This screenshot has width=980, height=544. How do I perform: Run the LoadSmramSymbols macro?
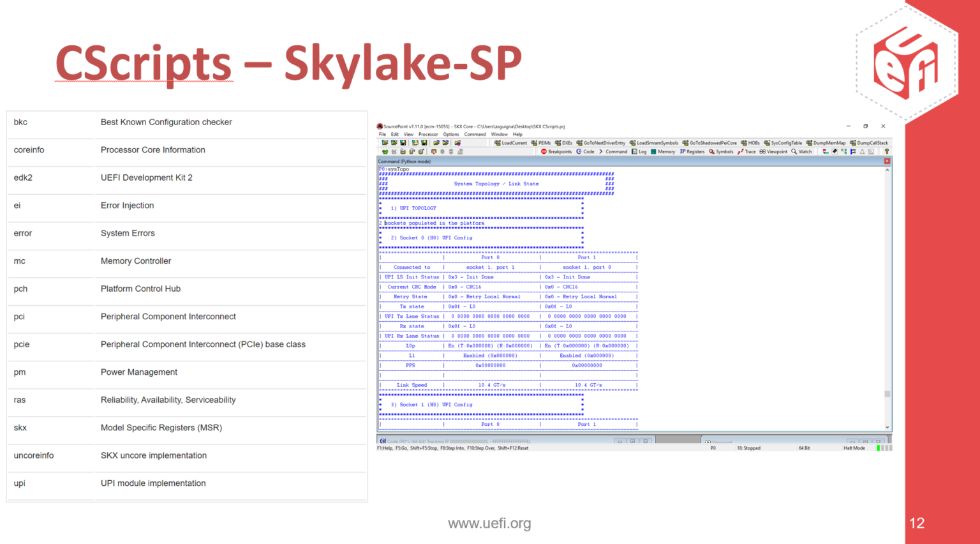click(654, 143)
